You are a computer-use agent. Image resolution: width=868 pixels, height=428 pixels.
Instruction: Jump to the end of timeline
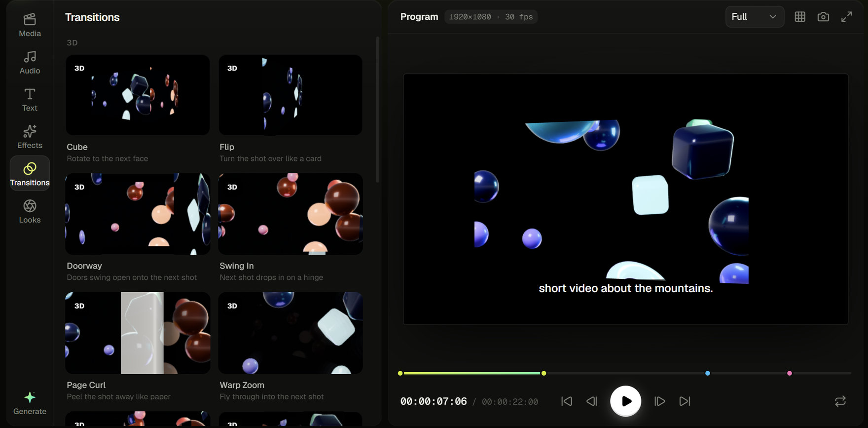pos(685,401)
